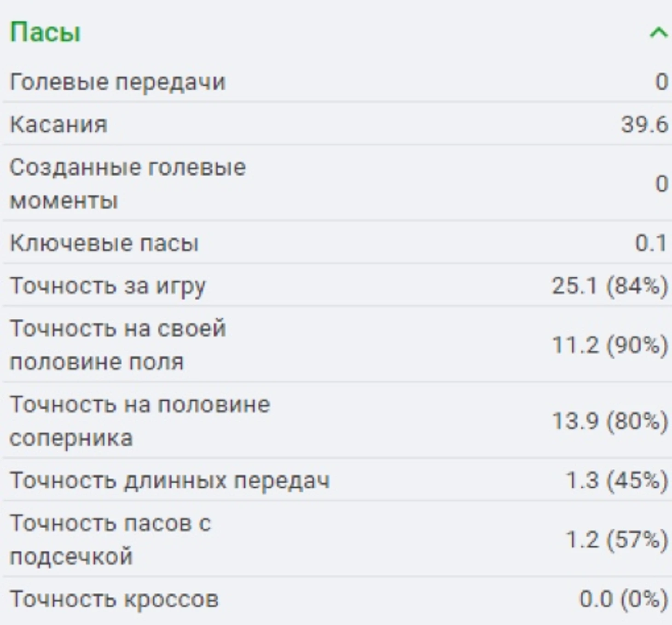The height and width of the screenshot is (625, 672).
Task: Click the 11.2 (90%) value
Action: click(609, 345)
